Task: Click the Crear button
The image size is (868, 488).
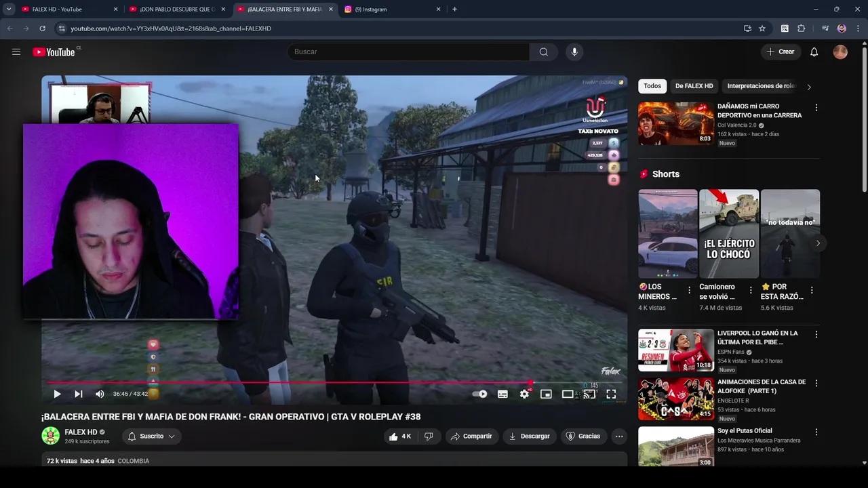Action: (x=781, y=52)
